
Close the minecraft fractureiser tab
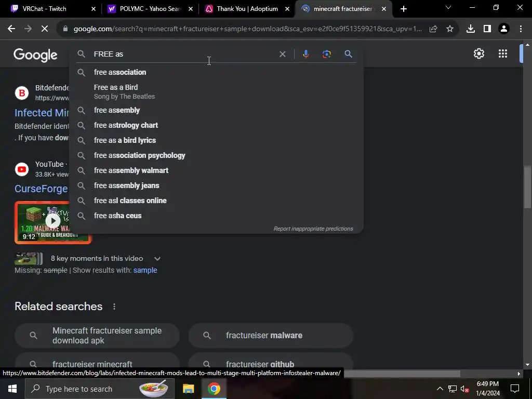pyautogui.click(x=384, y=9)
